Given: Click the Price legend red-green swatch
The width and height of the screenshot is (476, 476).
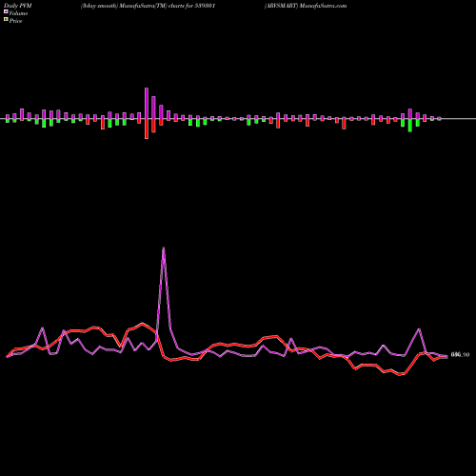Looking at the screenshot, I should pos(6,20).
